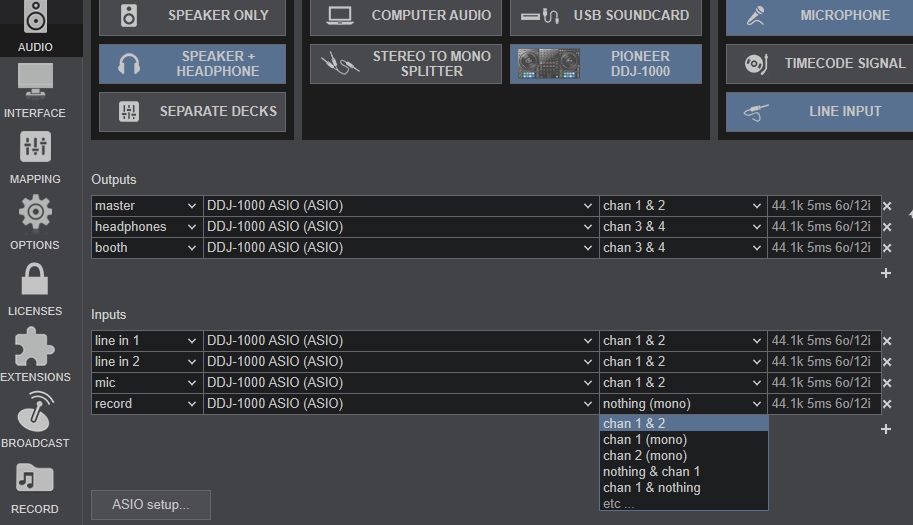The width and height of the screenshot is (913, 525).
Task: Choose Speaker Only output mode
Action: pos(192,16)
